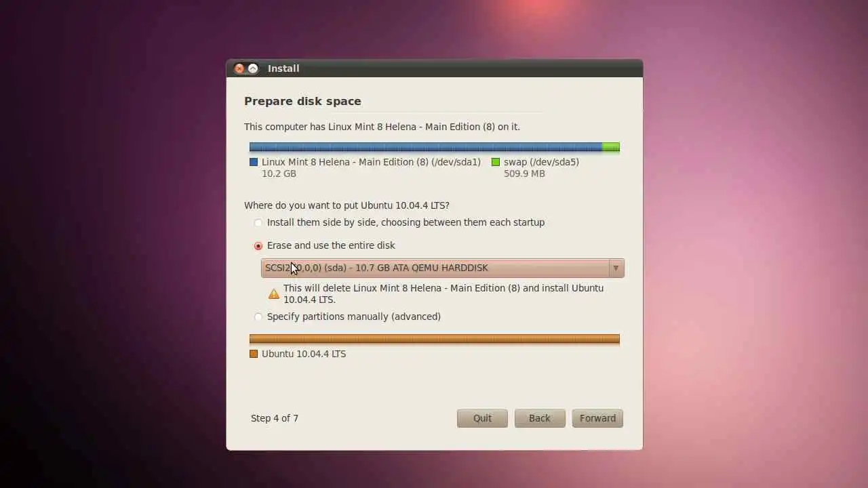This screenshot has height=488, width=868.
Task: Choose Specify partitions manually (advanced)
Action: 258,317
